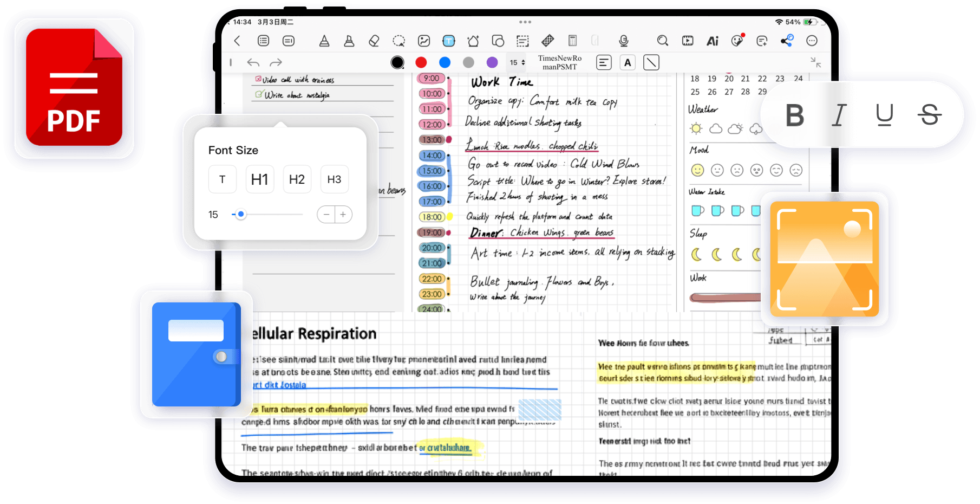Open the ruler tool

tap(547, 41)
